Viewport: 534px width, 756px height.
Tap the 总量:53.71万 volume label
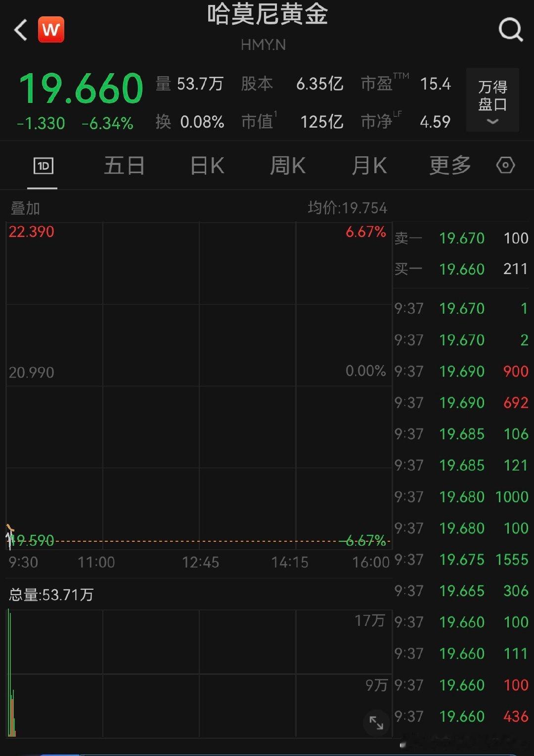click(x=51, y=595)
